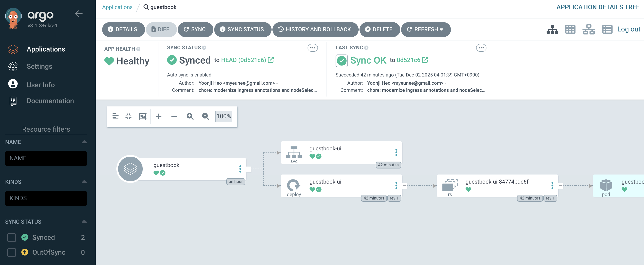
Task: Click the zoom in magnifier icon
Action: (190, 116)
